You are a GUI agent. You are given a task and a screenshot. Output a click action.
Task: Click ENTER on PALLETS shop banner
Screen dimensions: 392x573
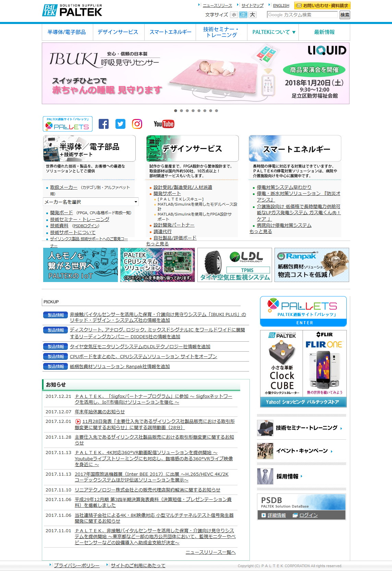[304, 323]
